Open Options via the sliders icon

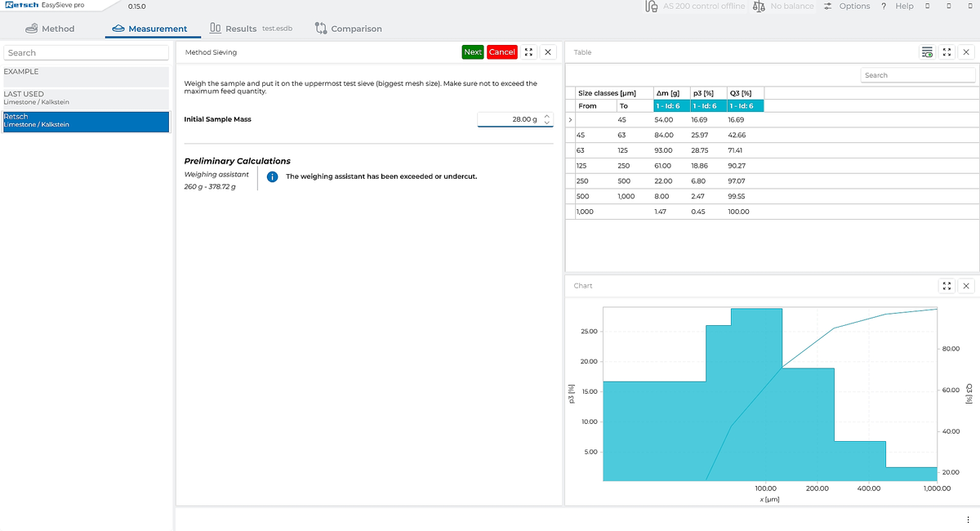click(828, 7)
